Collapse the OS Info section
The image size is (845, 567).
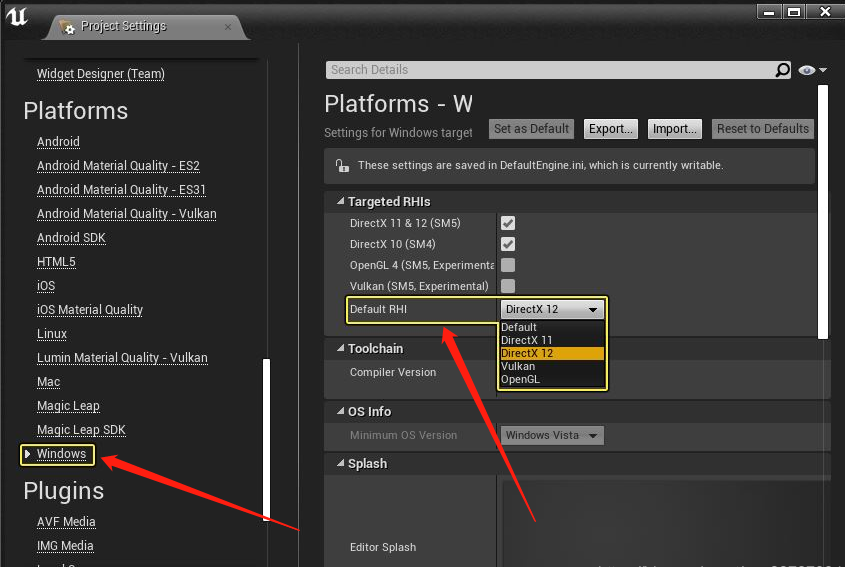340,411
